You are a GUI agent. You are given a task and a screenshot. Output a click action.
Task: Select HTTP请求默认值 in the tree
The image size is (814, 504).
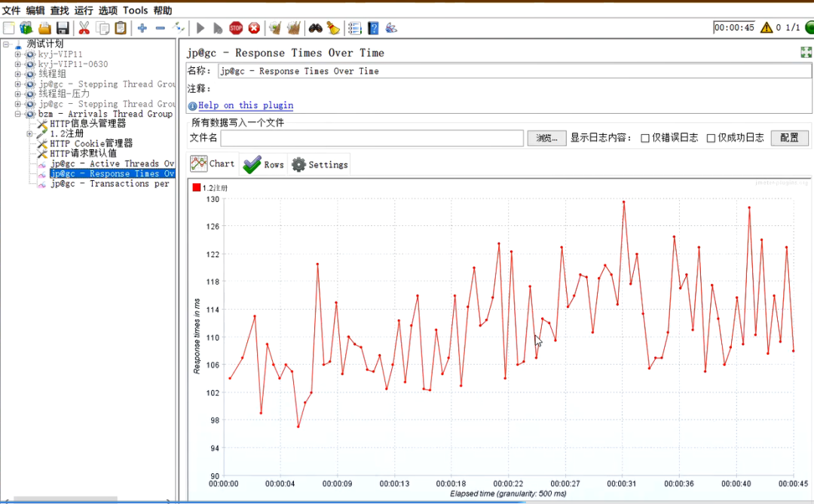83,153
